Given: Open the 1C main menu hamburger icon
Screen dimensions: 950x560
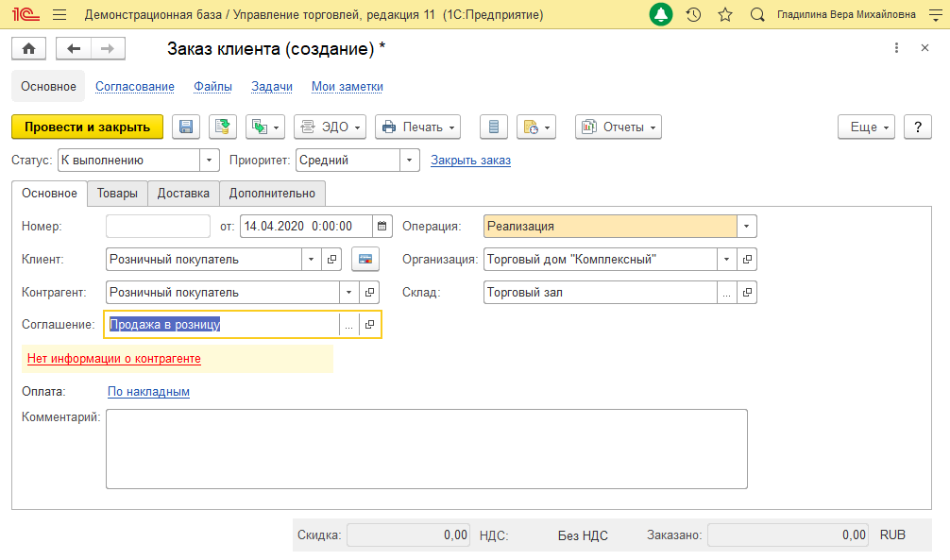Looking at the screenshot, I should [x=59, y=14].
